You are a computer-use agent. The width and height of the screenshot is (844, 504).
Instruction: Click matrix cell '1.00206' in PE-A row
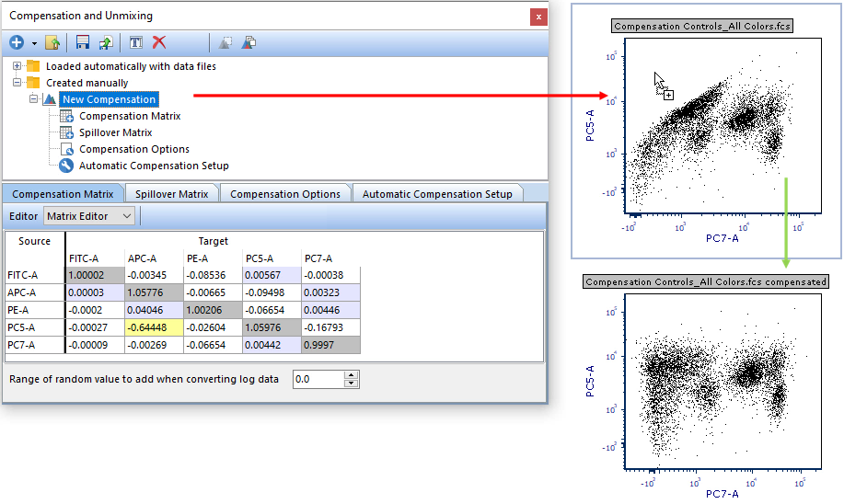[213, 310]
